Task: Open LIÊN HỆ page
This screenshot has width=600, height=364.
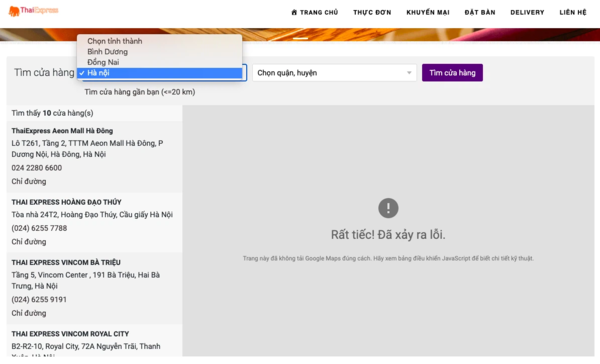Action: 573,13
